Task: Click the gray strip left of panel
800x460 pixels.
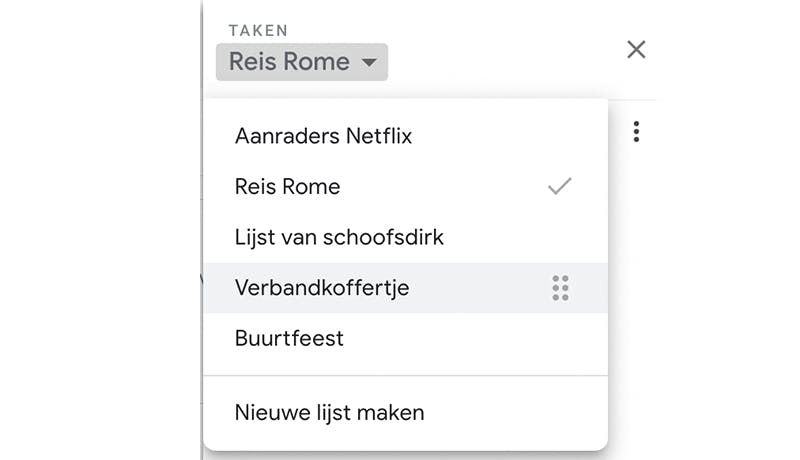Action: pyautogui.click(x=100, y=230)
